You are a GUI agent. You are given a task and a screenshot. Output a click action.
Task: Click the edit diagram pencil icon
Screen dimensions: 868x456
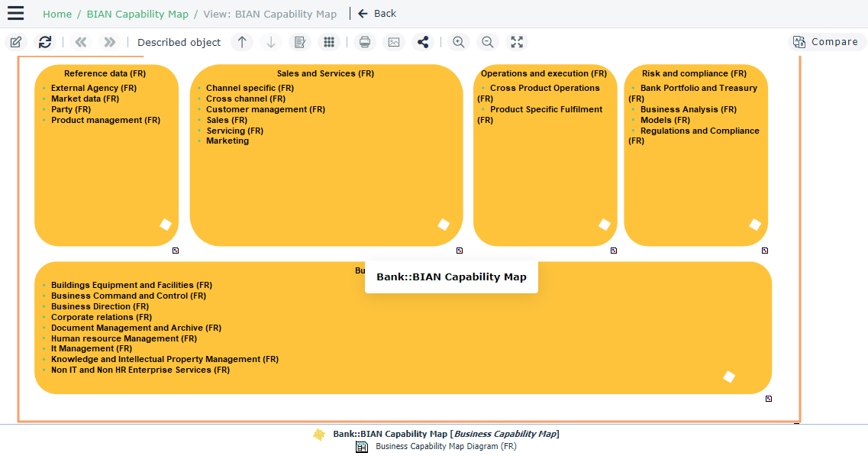16,42
